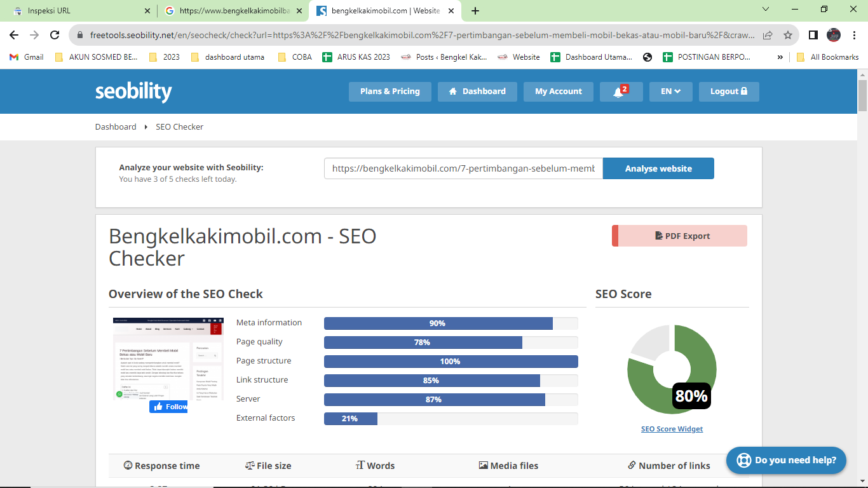Click the Page structure 100% bar
The image size is (868, 488).
coord(451,362)
